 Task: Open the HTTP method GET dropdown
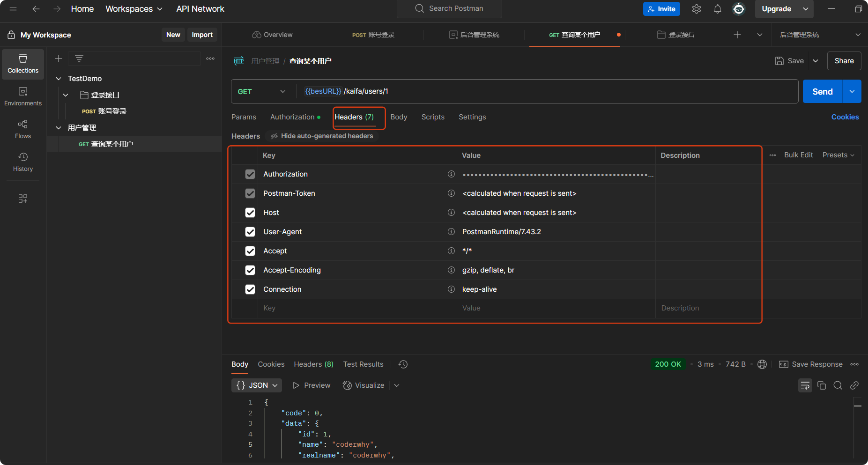[x=262, y=91]
